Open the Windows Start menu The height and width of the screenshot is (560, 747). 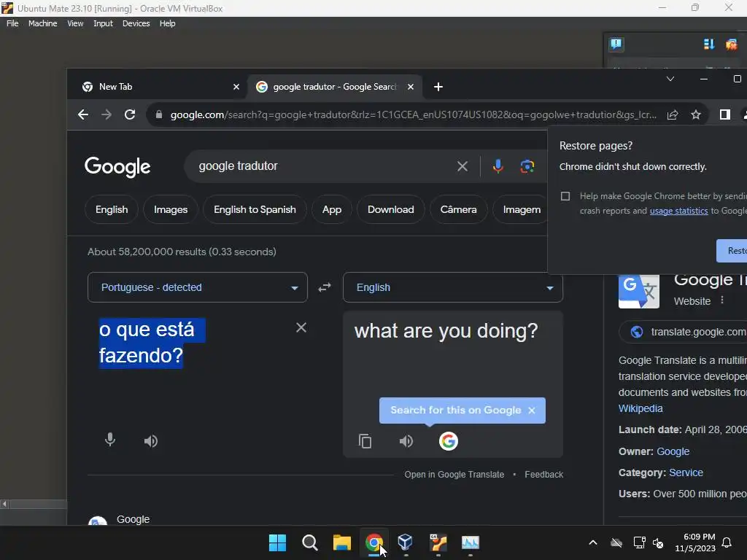point(277,542)
